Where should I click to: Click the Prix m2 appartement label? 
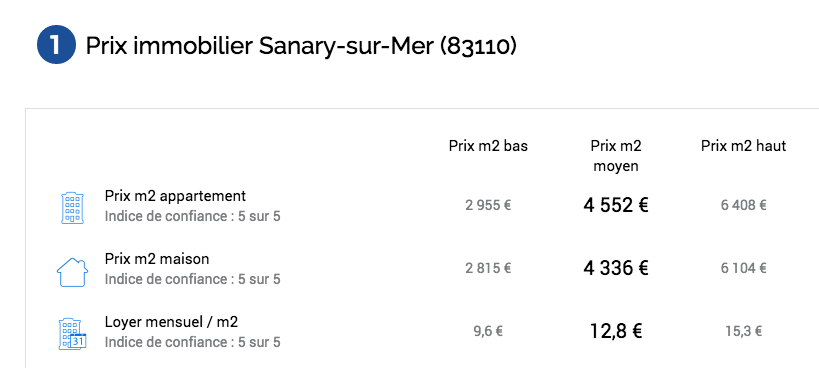(175, 196)
